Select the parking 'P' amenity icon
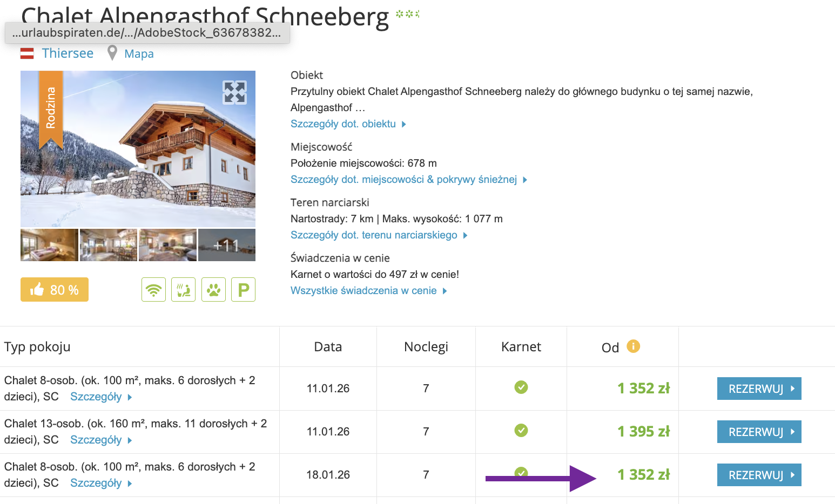Image resolution: width=835 pixels, height=504 pixels. click(x=243, y=289)
